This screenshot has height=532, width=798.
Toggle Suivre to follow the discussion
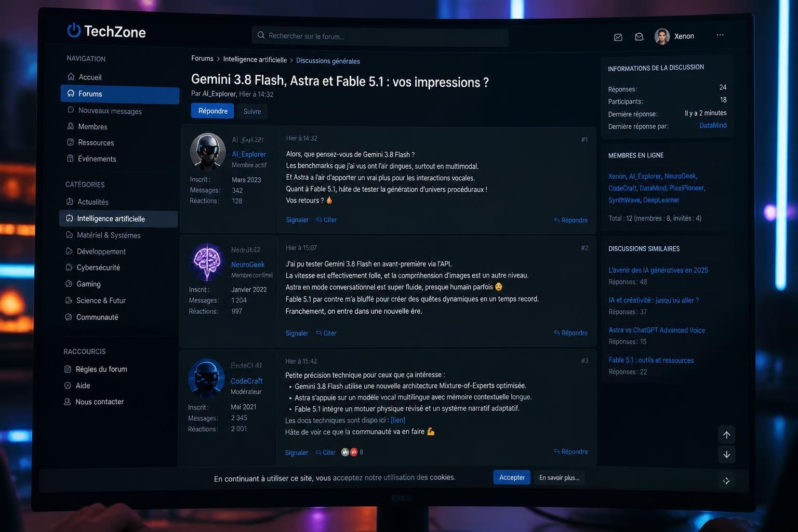tap(252, 111)
